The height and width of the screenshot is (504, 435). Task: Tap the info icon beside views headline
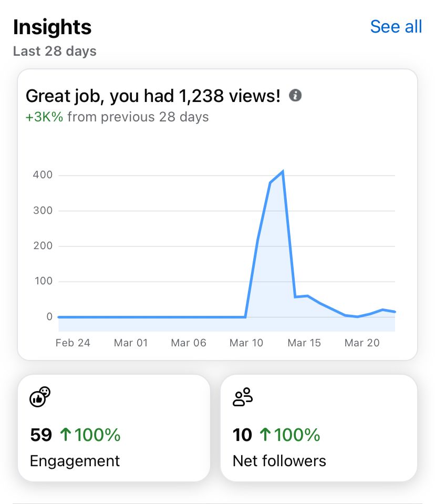coord(296,96)
